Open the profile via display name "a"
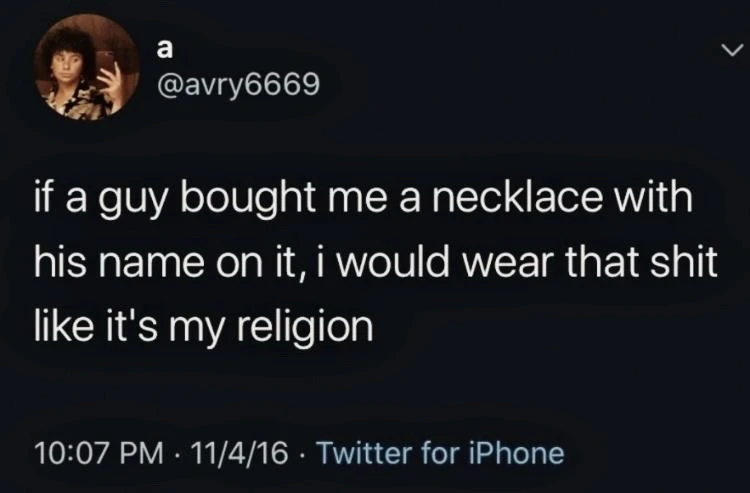This screenshot has height=493, width=750. (165, 48)
